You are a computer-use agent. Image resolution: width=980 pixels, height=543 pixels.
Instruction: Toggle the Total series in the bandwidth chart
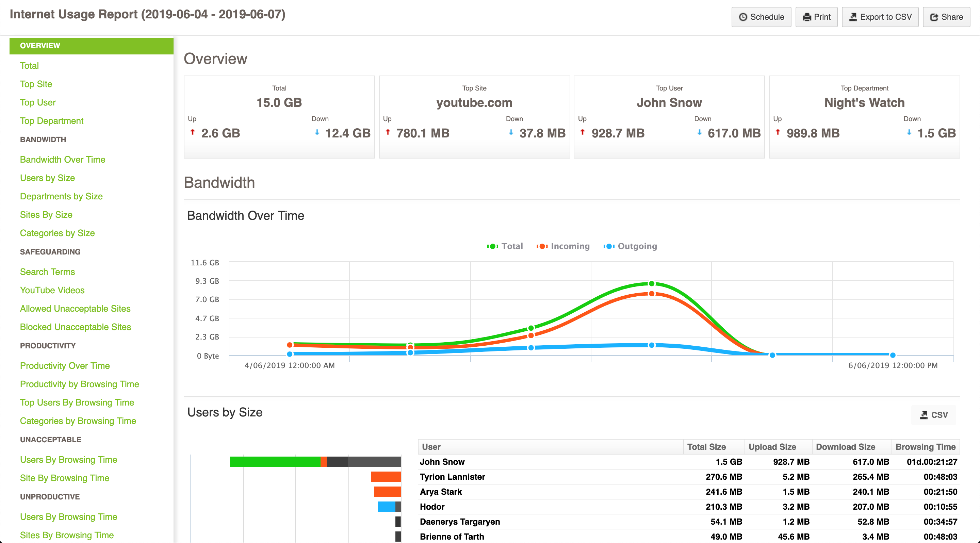(512, 246)
